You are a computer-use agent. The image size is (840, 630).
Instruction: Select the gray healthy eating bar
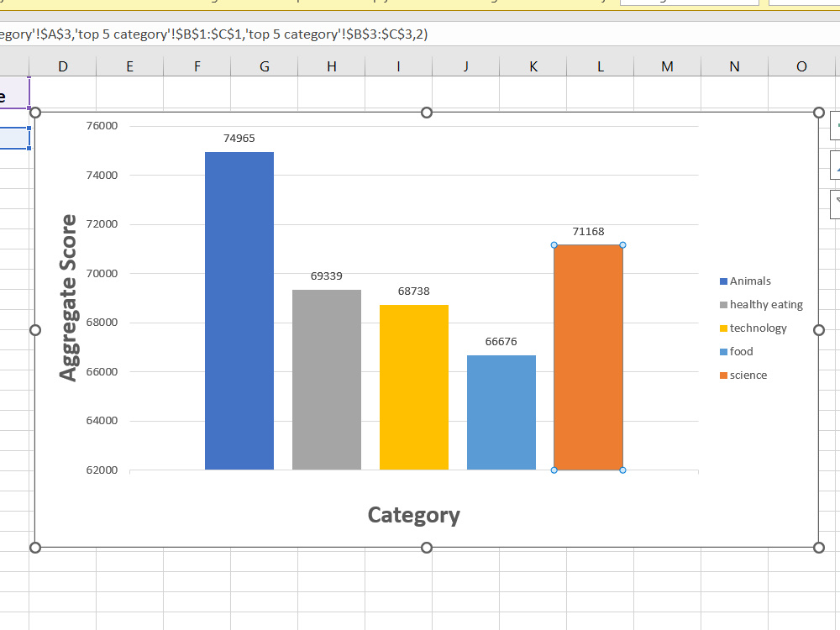(x=327, y=380)
